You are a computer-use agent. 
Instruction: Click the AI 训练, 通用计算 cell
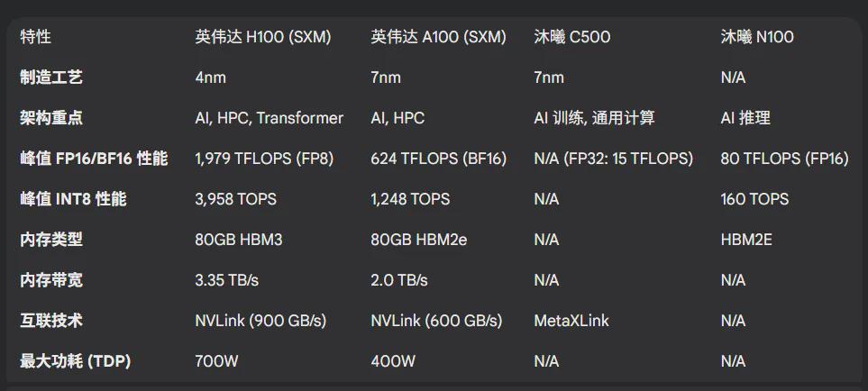pyautogui.click(x=594, y=118)
